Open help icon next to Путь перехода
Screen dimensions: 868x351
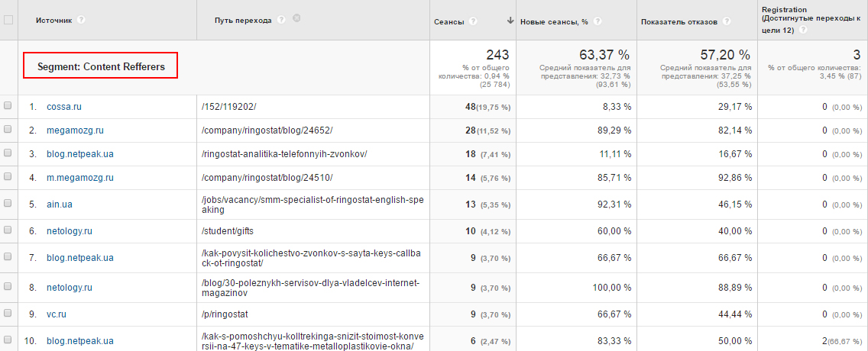[x=281, y=20]
